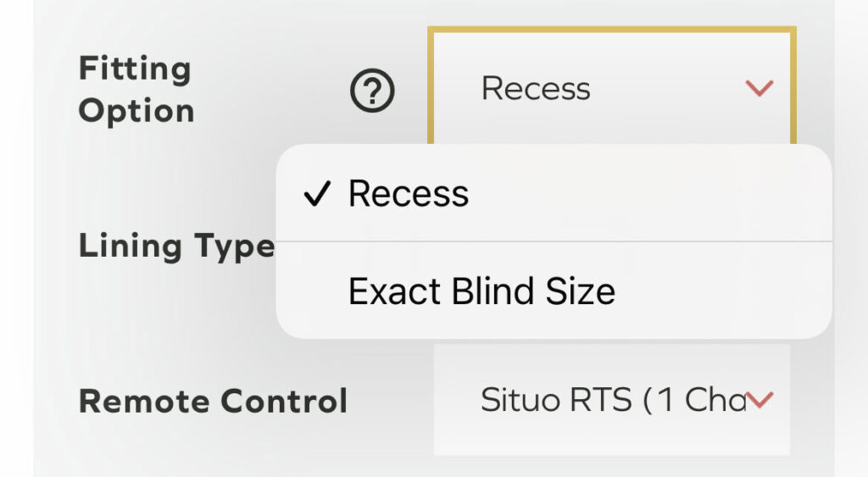
Task: Select the checked Recess menu entry
Action: click(x=409, y=194)
